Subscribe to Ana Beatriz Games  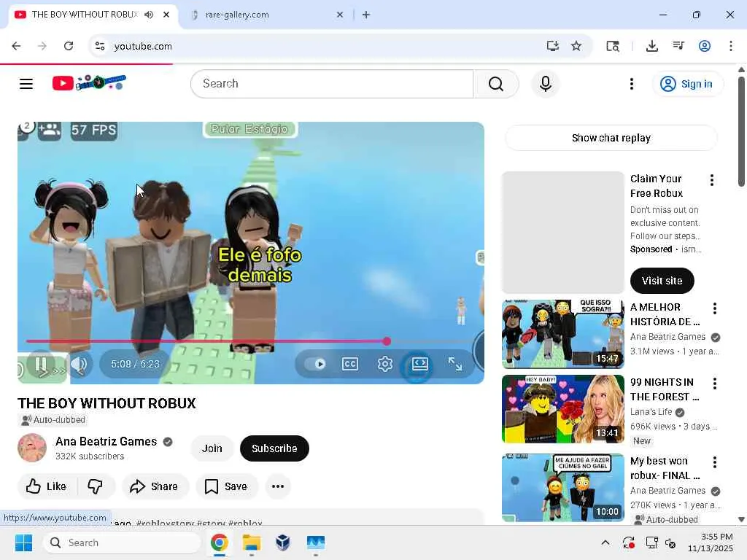(x=274, y=448)
